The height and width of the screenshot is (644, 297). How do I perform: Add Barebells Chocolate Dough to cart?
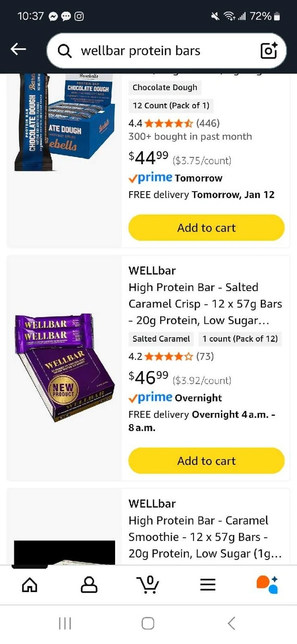tap(206, 228)
